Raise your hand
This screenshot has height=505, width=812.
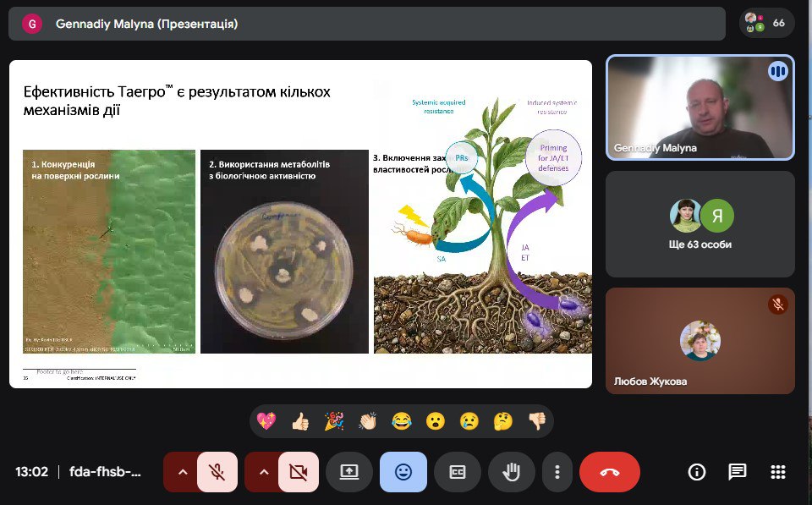pyautogui.click(x=512, y=472)
